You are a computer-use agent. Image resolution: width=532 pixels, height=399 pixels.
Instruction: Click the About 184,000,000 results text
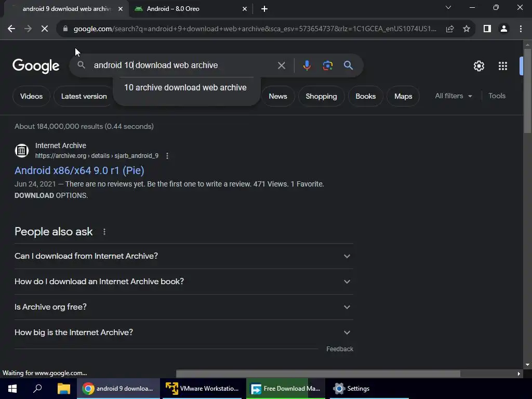84,127
